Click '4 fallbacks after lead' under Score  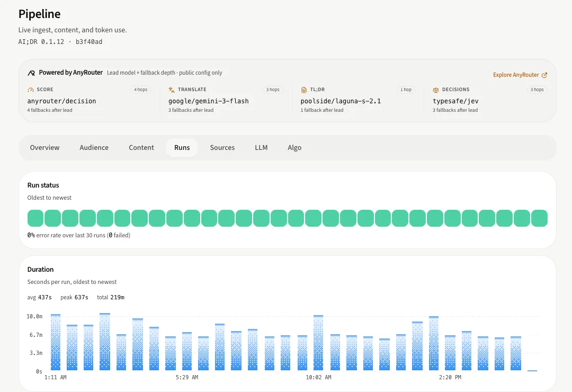50,110
